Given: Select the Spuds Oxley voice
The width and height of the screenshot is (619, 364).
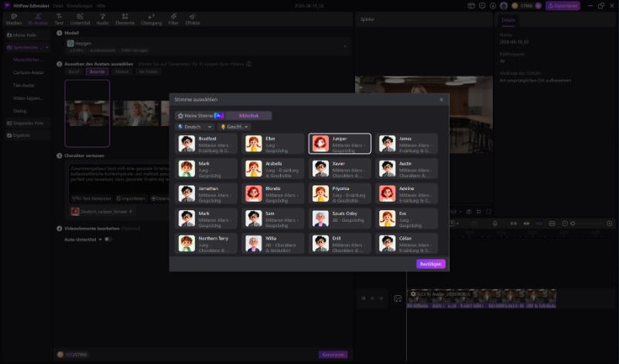Looking at the screenshot, I should 340,219.
